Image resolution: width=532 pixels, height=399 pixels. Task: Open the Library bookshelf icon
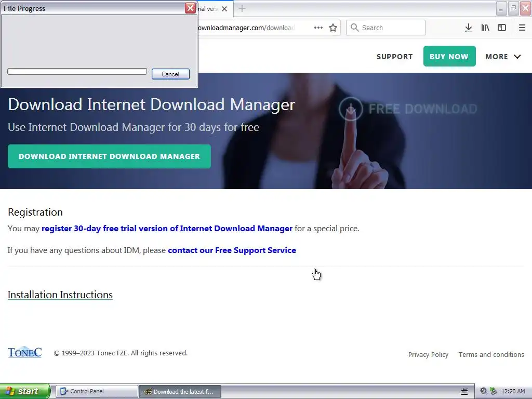(x=485, y=28)
